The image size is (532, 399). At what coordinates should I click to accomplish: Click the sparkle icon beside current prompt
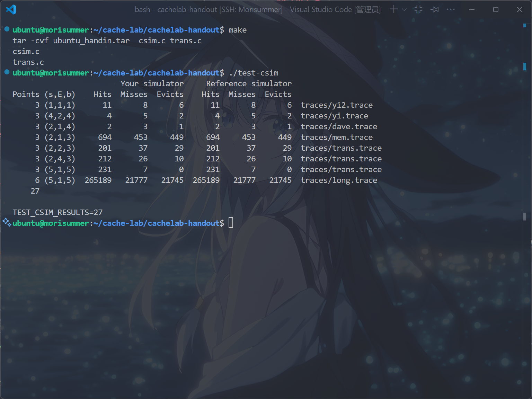7,222
